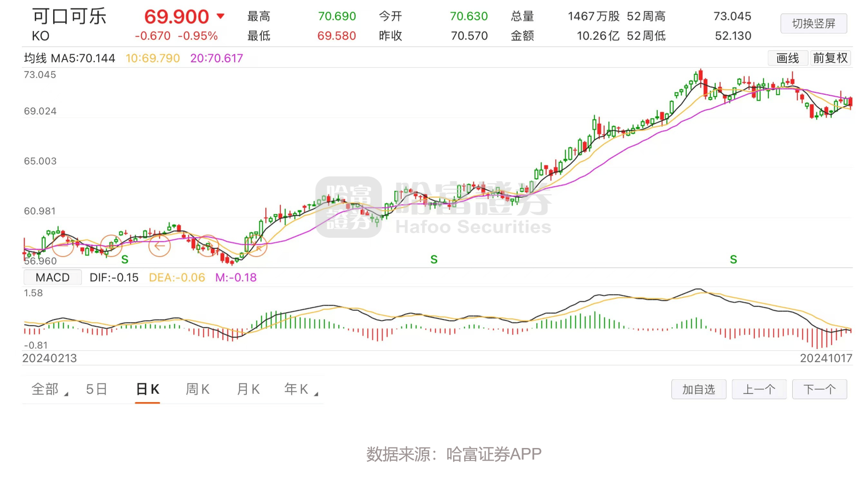Click the 60.981 price axis label
Screen dimensions: 868x491
click(x=40, y=211)
